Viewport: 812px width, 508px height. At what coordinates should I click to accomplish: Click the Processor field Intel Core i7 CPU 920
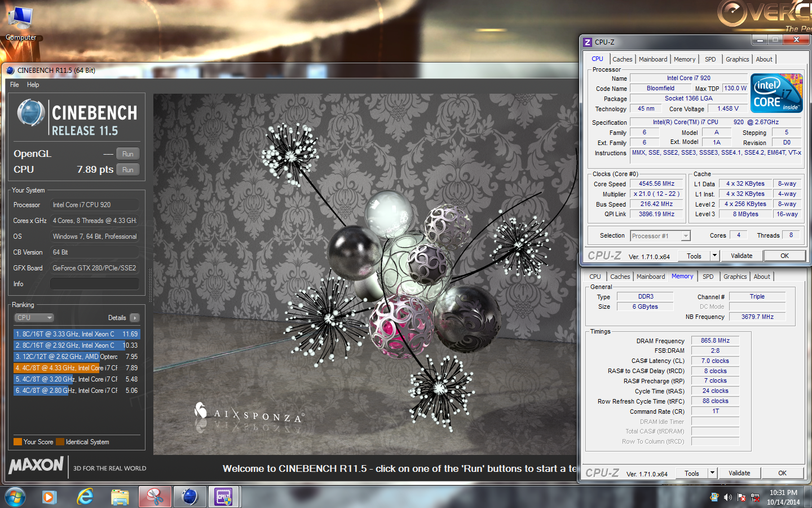click(95, 205)
